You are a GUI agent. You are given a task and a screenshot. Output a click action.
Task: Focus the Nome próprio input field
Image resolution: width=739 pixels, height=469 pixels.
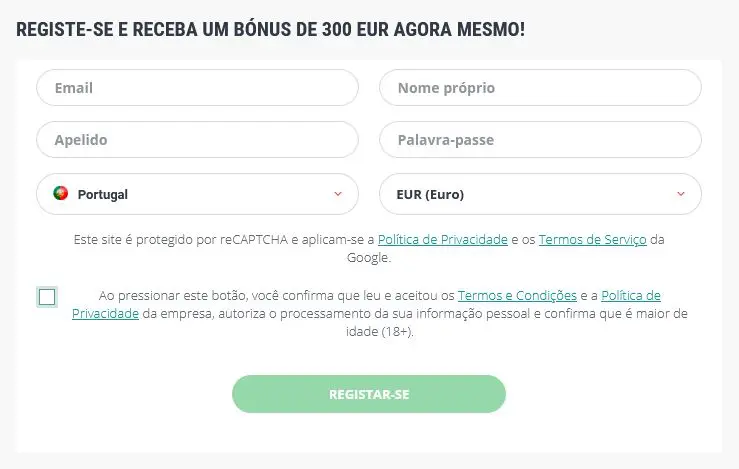click(540, 88)
